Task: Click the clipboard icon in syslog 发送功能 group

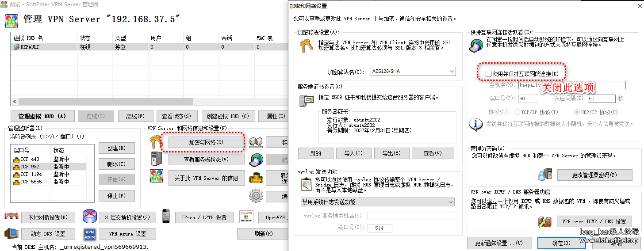Action: 306,184
